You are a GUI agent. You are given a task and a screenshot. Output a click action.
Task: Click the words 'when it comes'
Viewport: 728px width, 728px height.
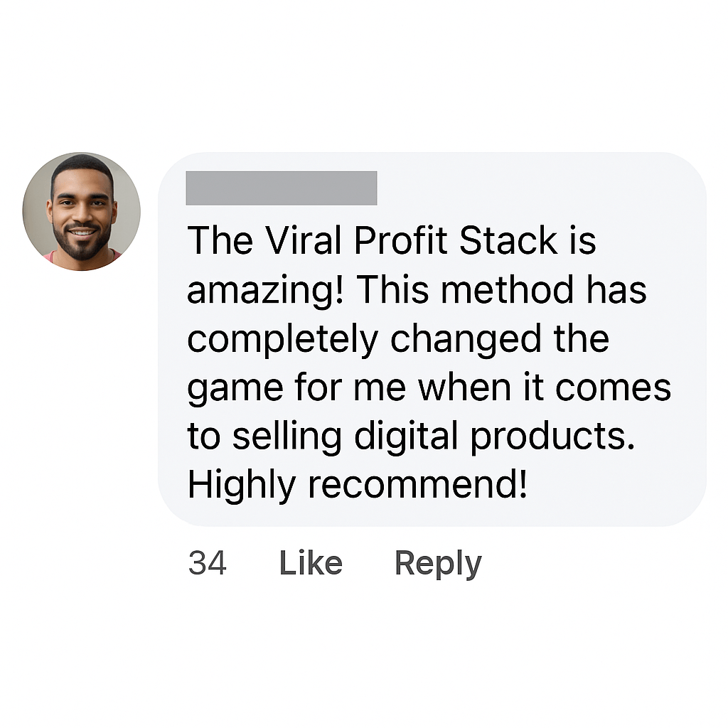click(545, 387)
